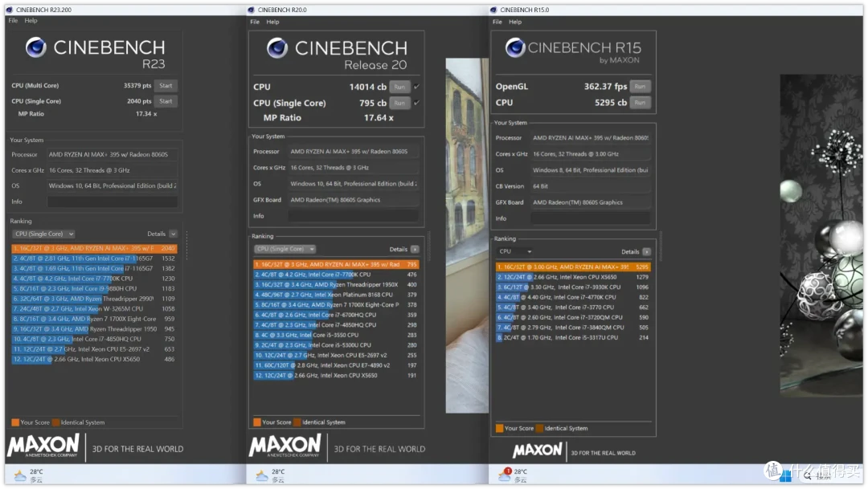The height and width of the screenshot is (489, 868).
Task: Run the CPU (Single Core) test in R20
Action: click(399, 103)
